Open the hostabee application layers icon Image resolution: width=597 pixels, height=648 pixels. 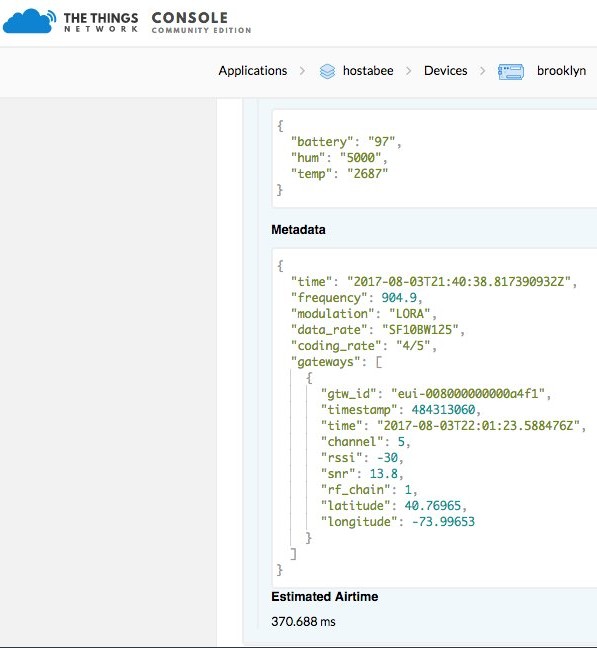(x=327, y=71)
